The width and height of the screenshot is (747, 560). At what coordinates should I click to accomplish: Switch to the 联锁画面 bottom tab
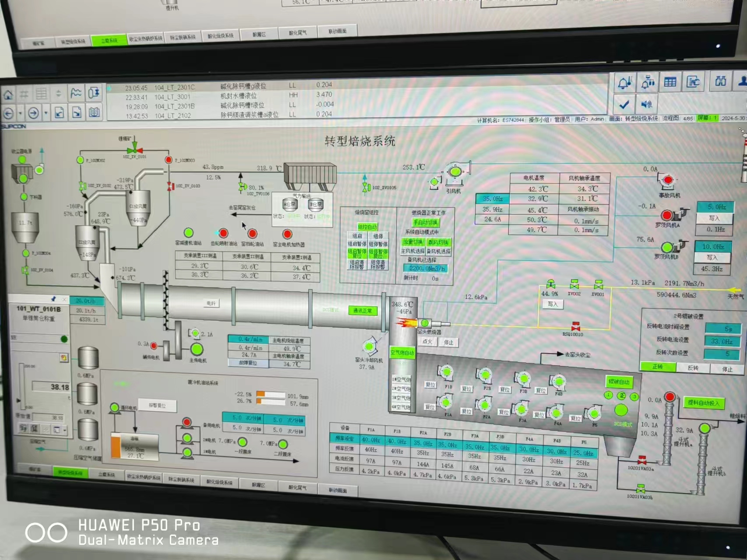pos(338,490)
